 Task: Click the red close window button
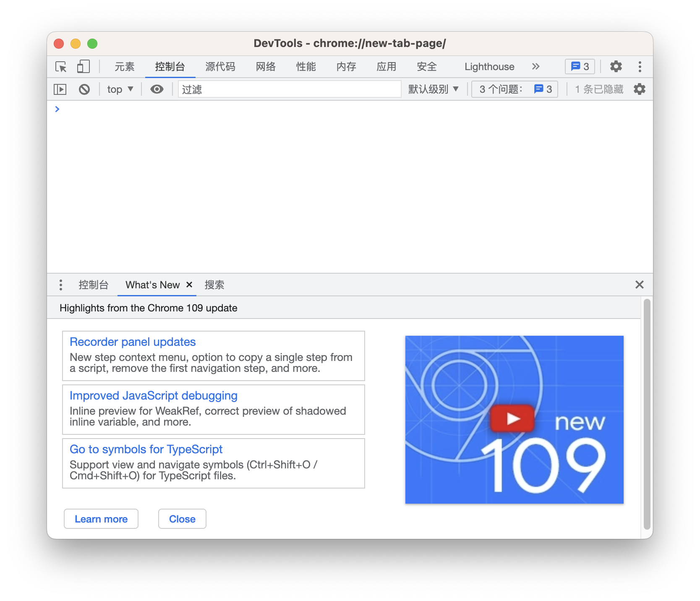click(x=59, y=44)
